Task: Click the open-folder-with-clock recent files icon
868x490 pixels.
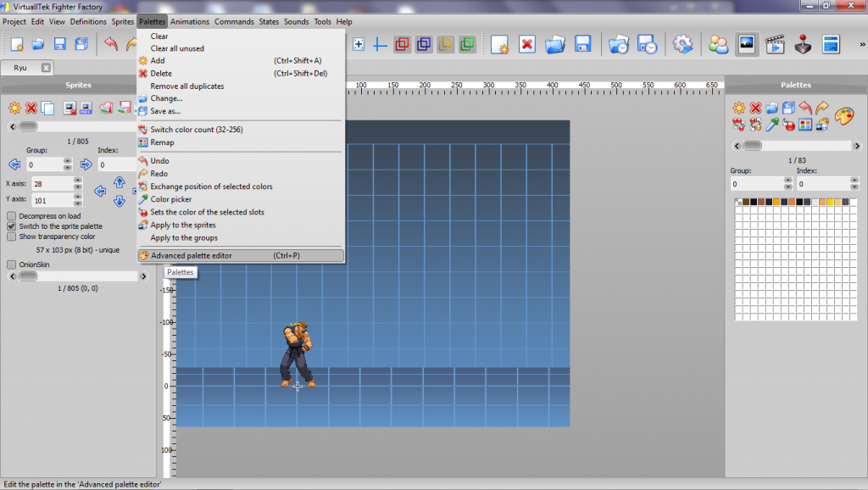Action: pyautogui.click(x=619, y=44)
